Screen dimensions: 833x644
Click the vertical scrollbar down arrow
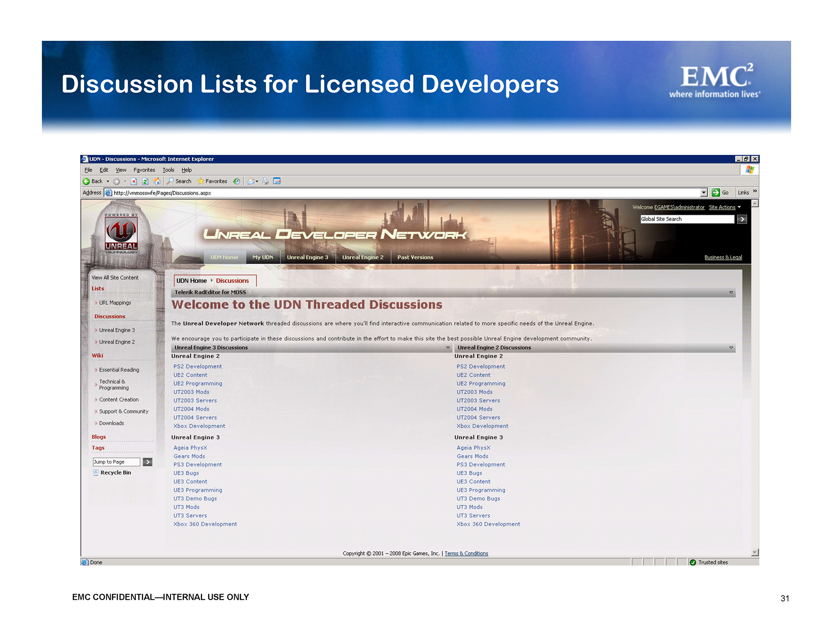(755, 552)
